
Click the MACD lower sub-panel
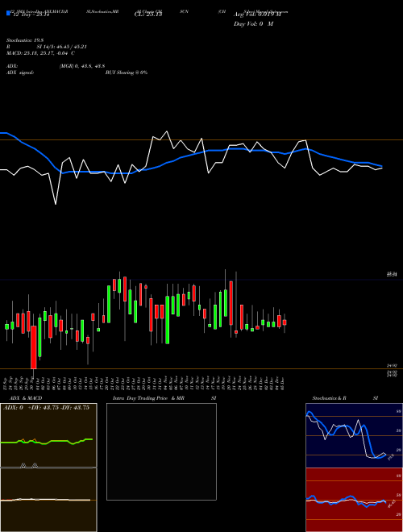[48, 500]
